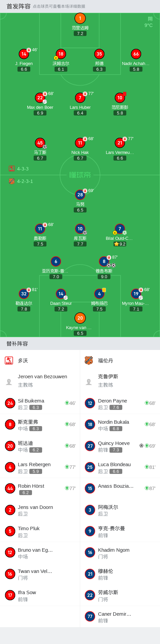The height and width of the screenshot is (644, 160).
Task: Select substitute Deron Payne number 12
Action: [x=90, y=403]
